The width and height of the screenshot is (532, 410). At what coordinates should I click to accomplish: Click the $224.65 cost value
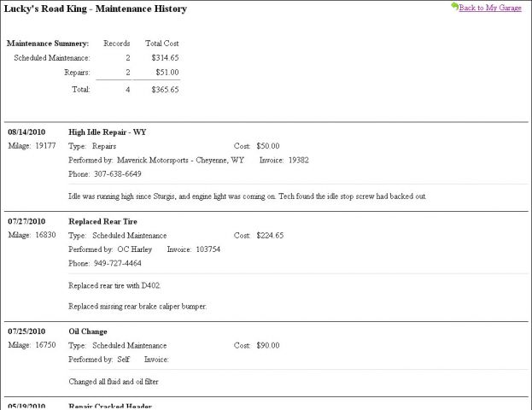[x=270, y=236]
